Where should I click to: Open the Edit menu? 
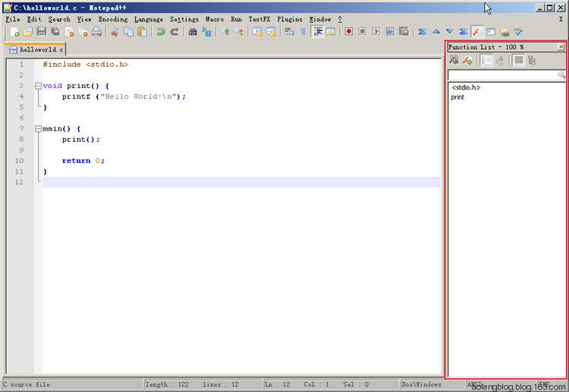click(x=34, y=19)
